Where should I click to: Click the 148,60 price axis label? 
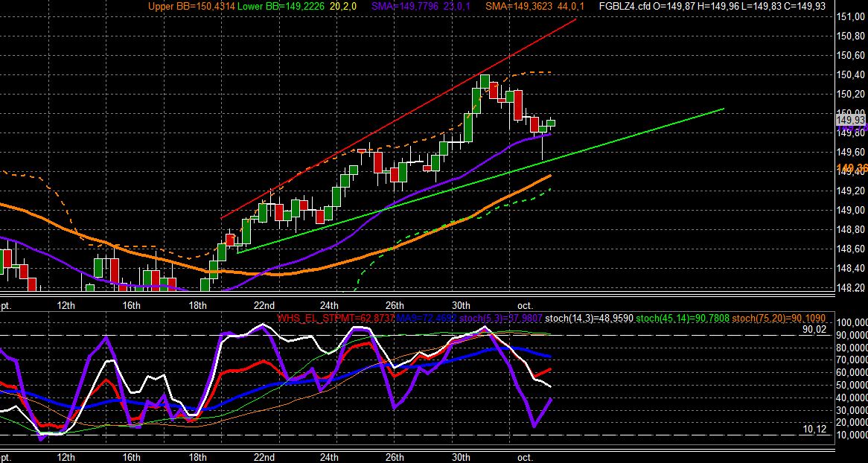tap(852, 249)
